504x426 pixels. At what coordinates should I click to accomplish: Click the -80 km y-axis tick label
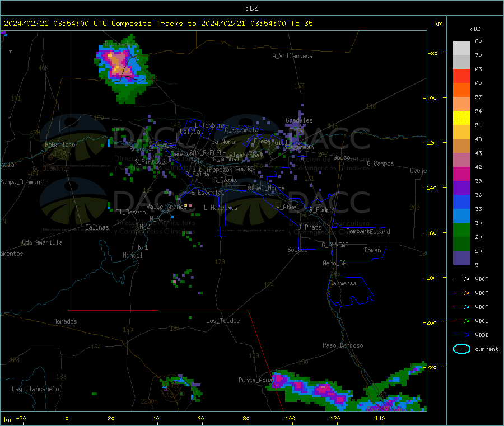432,53
